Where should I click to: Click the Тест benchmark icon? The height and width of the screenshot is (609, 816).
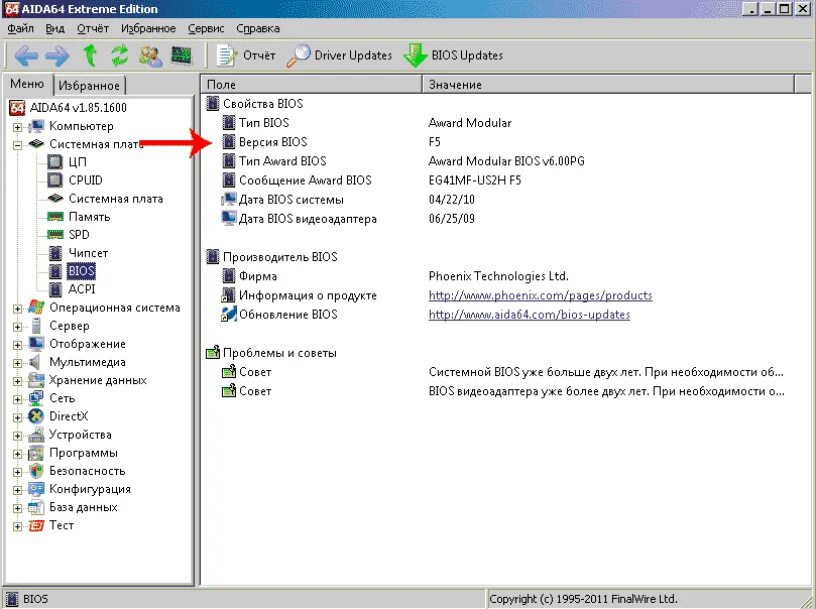point(36,526)
